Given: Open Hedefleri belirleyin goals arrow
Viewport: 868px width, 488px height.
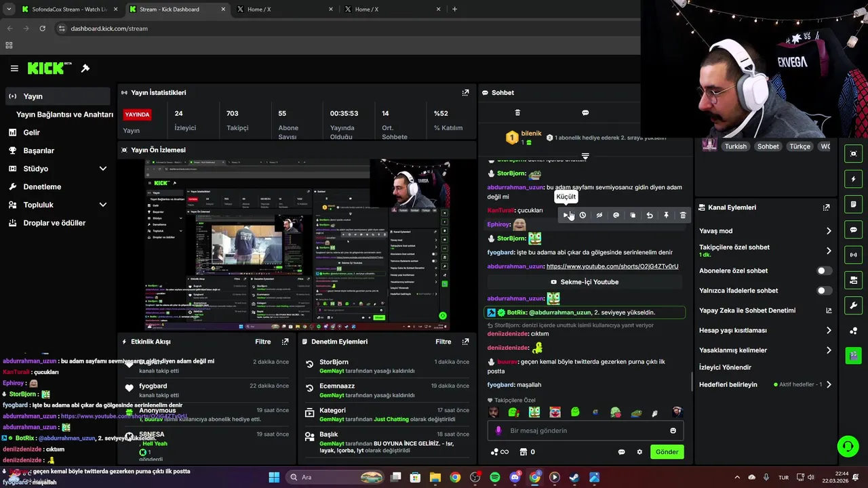Looking at the screenshot, I should 829,385.
